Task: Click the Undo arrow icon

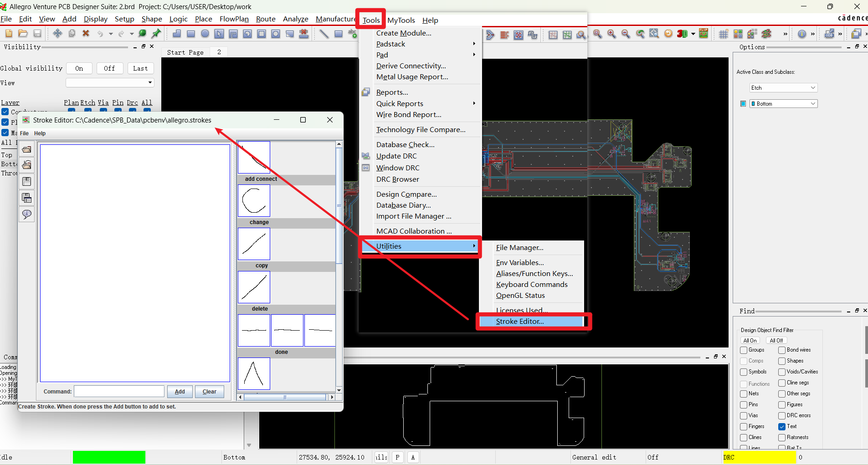Action: pyautogui.click(x=100, y=34)
